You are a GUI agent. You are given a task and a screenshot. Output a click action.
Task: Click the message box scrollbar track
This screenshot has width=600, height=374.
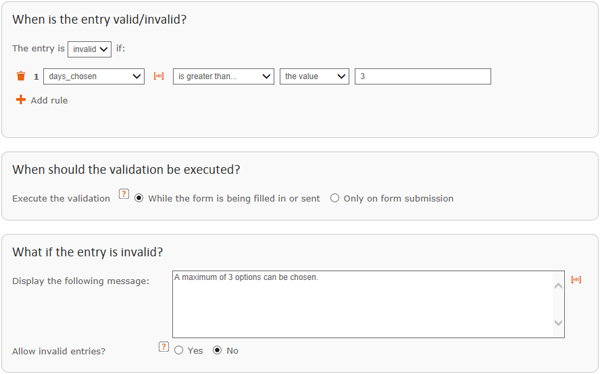point(558,304)
